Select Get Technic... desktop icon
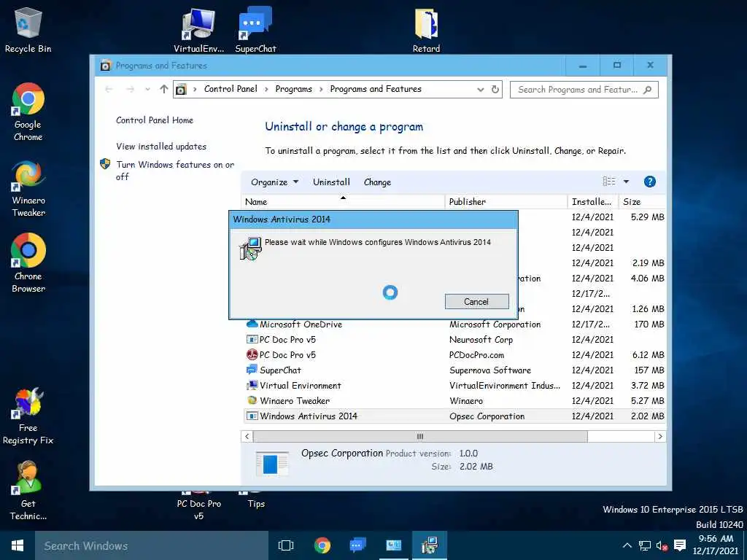The height and width of the screenshot is (560, 747). pos(28,491)
